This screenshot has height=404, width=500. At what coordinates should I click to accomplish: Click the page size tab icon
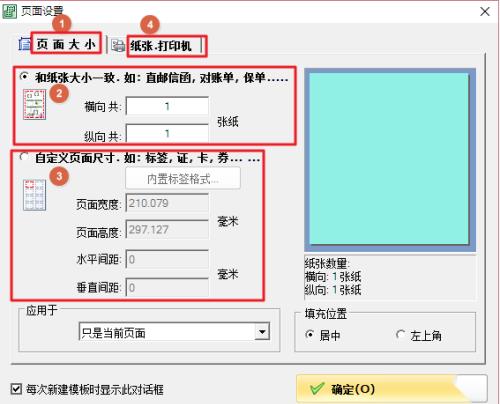click(x=24, y=44)
